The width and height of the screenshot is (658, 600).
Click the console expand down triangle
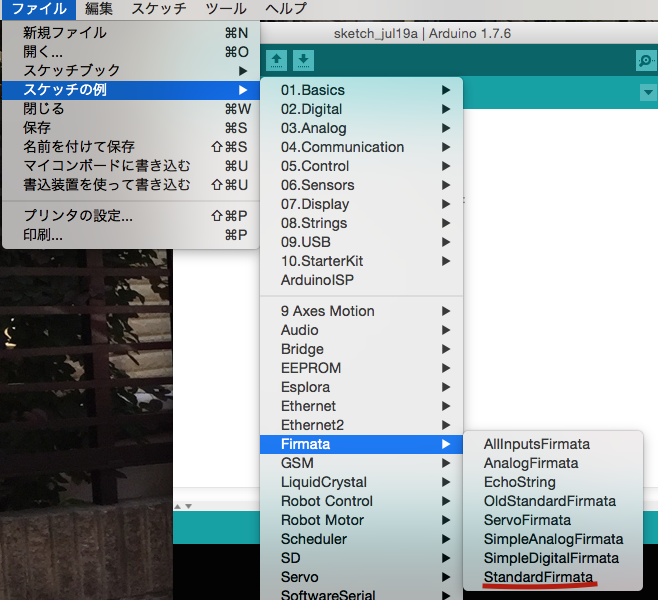pyautogui.click(x=188, y=506)
